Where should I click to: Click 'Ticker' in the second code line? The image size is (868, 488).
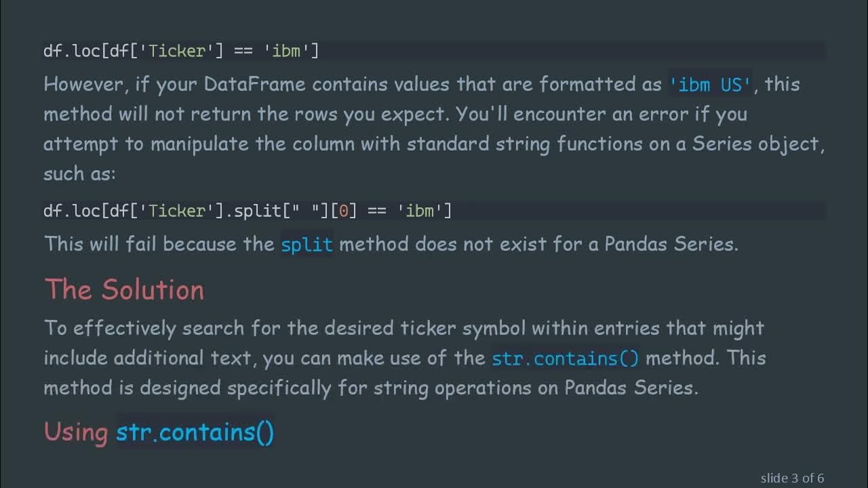click(176, 211)
